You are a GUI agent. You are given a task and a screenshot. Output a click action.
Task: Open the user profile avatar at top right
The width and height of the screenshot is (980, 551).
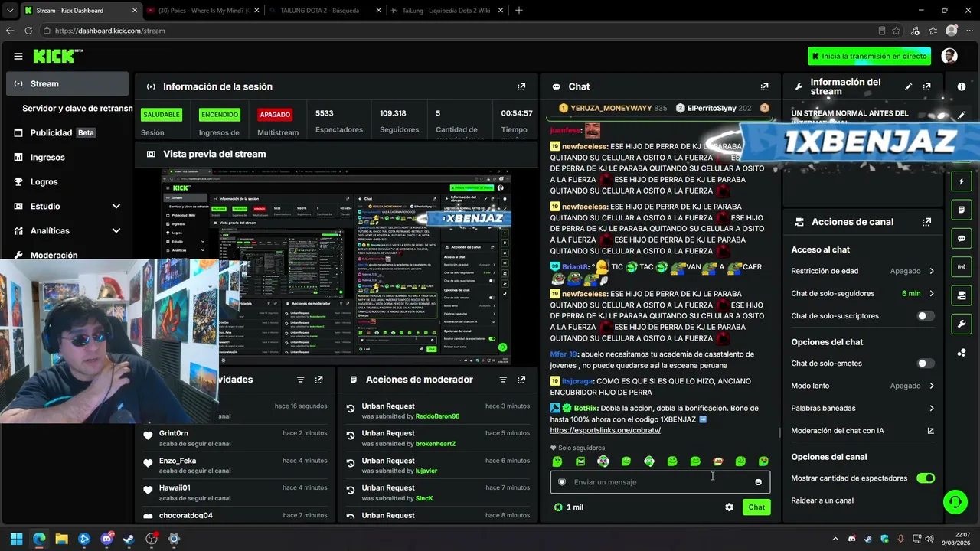[x=949, y=56]
